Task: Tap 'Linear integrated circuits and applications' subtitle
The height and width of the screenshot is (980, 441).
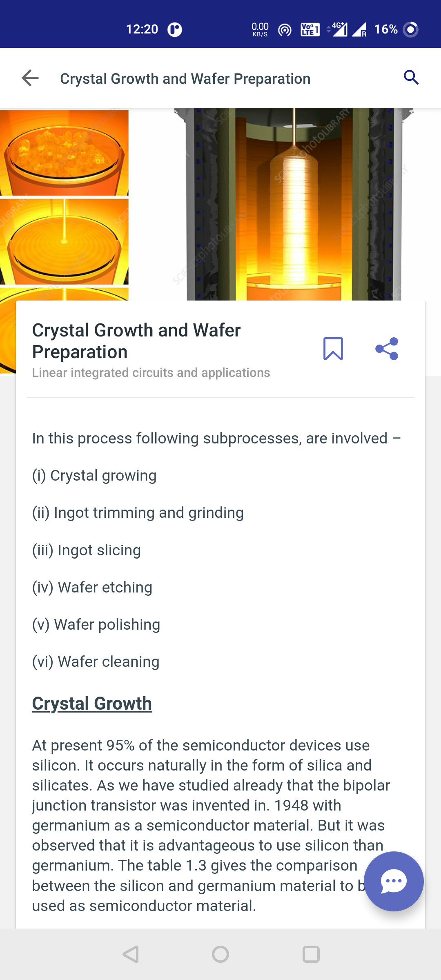Action: 151,373
